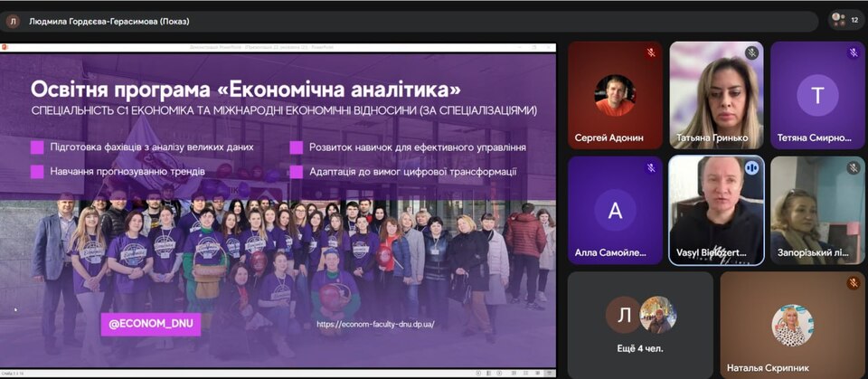
Task: Click muted mic icon on Татьяна Гринько tile
Action: point(751,53)
